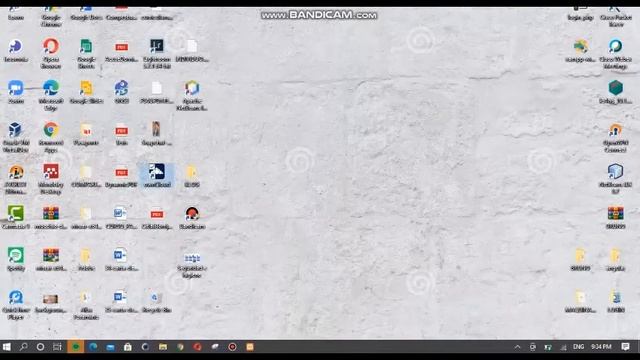Image resolution: width=640 pixels, height=360 pixels.
Task: Select the Zoom desktop shortcut
Action: 16,92
